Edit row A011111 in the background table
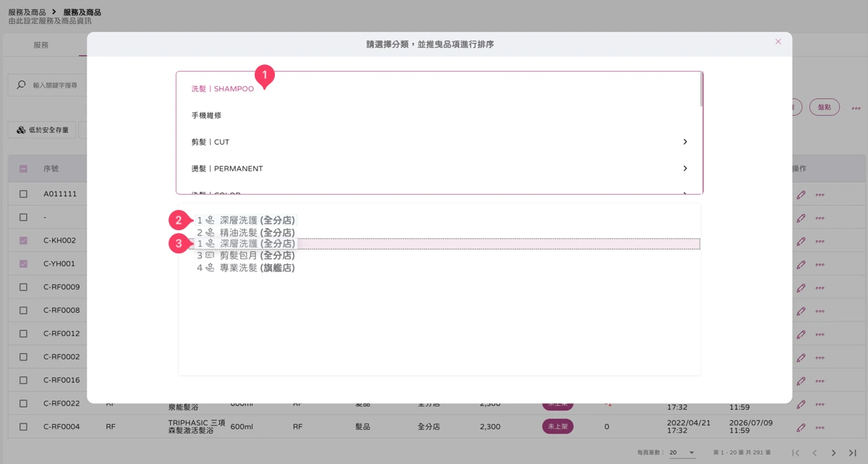The width and height of the screenshot is (868, 464). tap(801, 195)
